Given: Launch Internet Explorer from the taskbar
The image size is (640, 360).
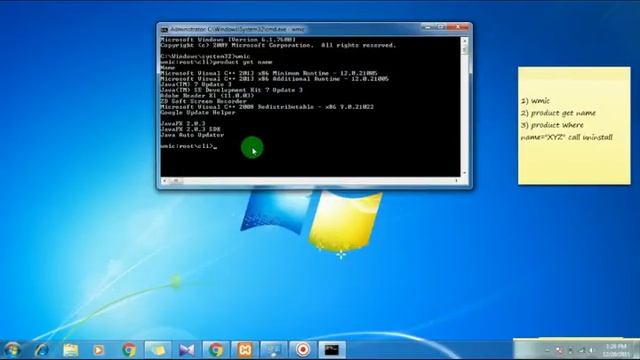Looking at the screenshot, I should tap(42, 350).
